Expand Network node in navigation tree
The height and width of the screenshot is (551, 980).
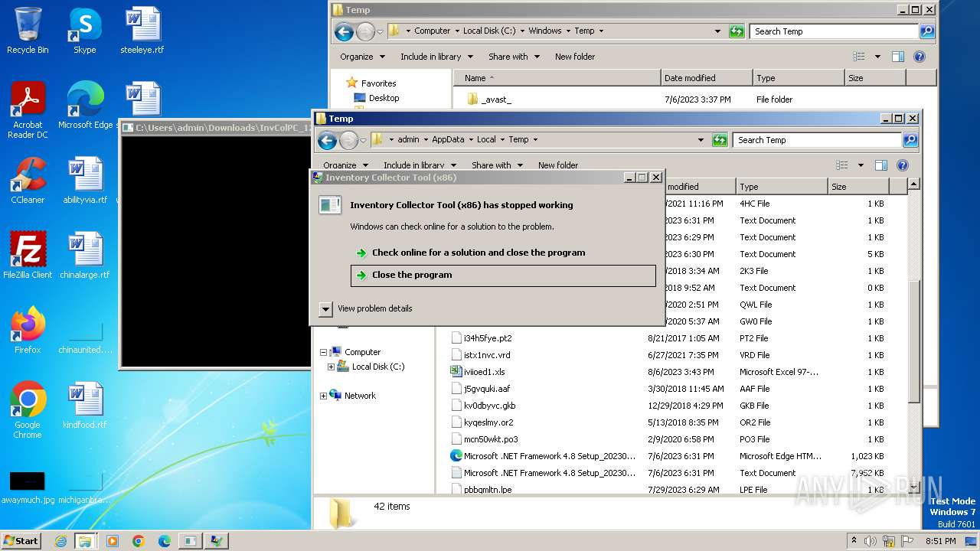point(323,396)
